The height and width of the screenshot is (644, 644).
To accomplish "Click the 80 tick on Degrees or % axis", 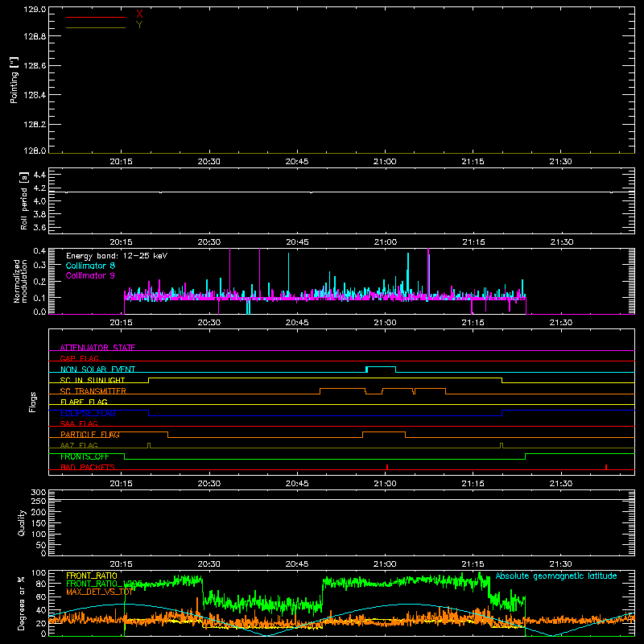I will pos(41,584).
